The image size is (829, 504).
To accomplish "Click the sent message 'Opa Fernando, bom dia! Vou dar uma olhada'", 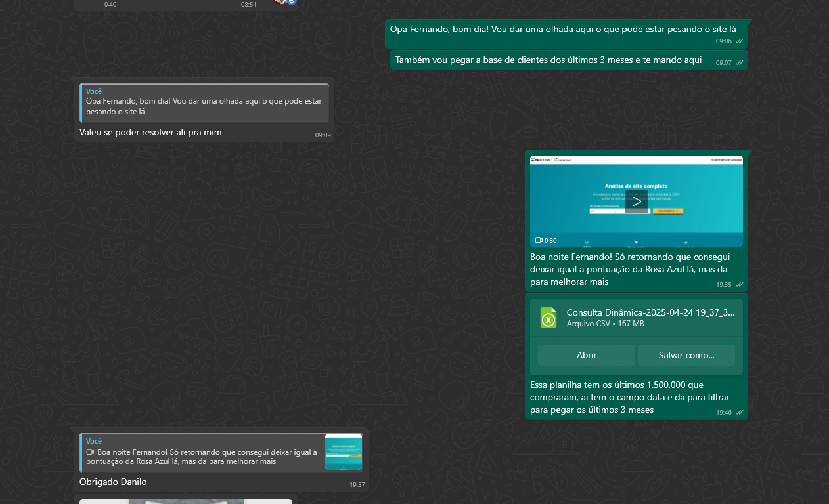I will 563,29.
